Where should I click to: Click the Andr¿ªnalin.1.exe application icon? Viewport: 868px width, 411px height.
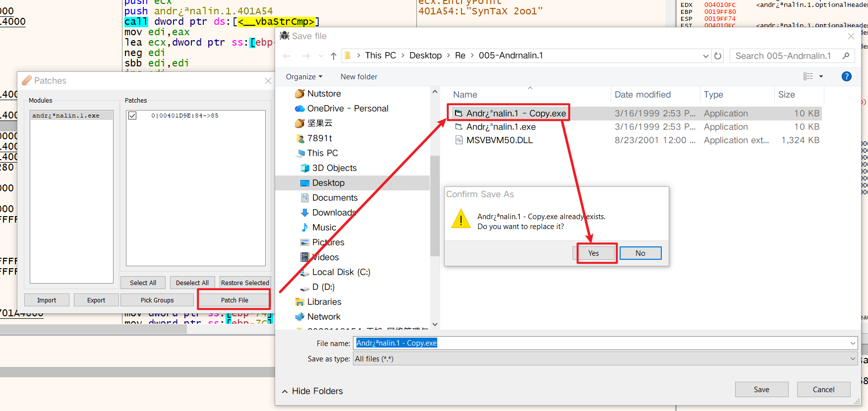coord(459,127)
